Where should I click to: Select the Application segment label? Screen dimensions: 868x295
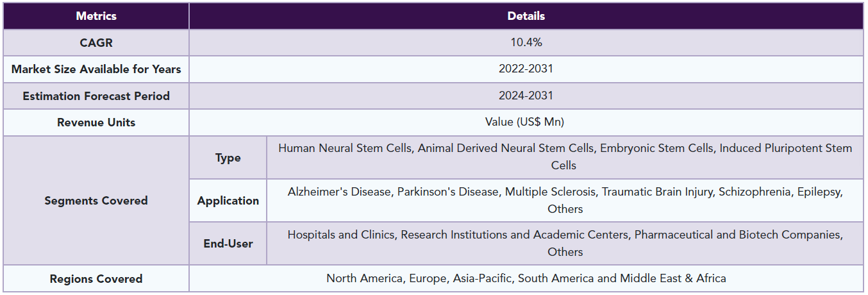click(x=228, y=201)
